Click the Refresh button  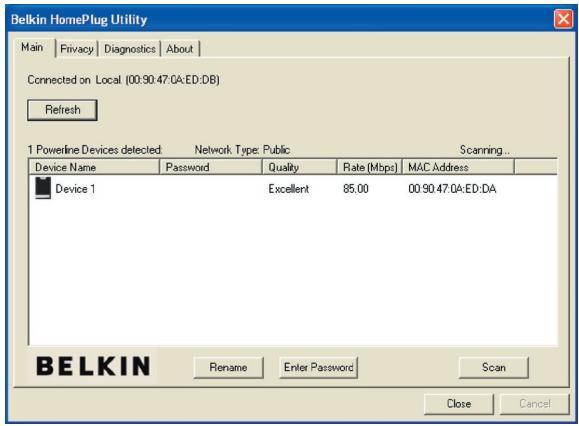pyautogui.click(x=62, y=110)
